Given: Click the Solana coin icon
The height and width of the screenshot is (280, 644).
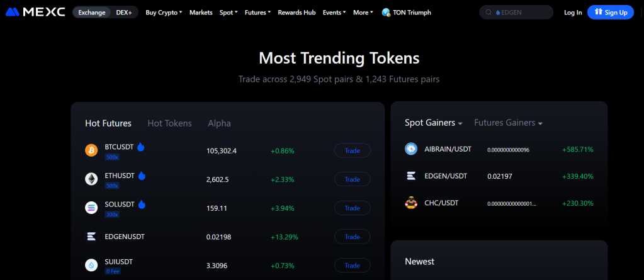Looking at the screenshot, I should click(x=91, y=208).
